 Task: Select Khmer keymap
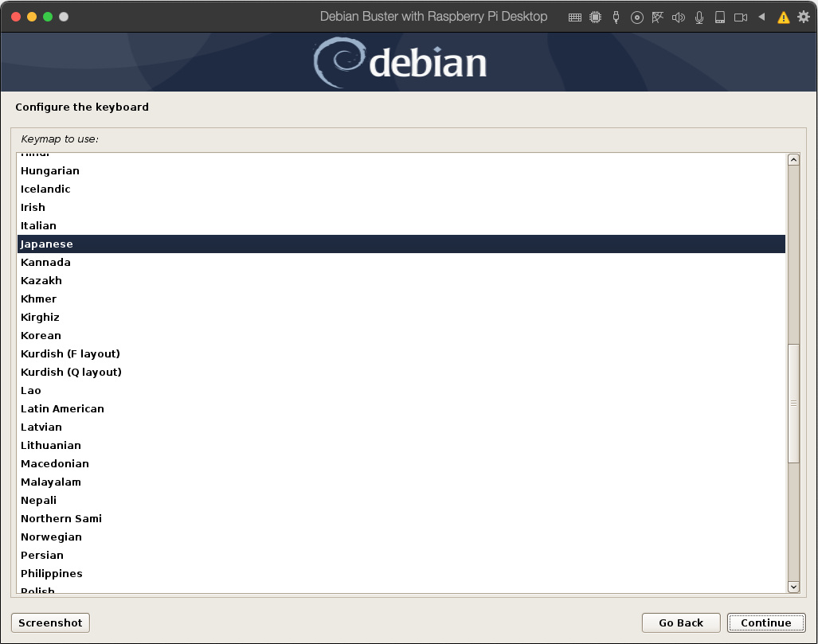(401, 299)
